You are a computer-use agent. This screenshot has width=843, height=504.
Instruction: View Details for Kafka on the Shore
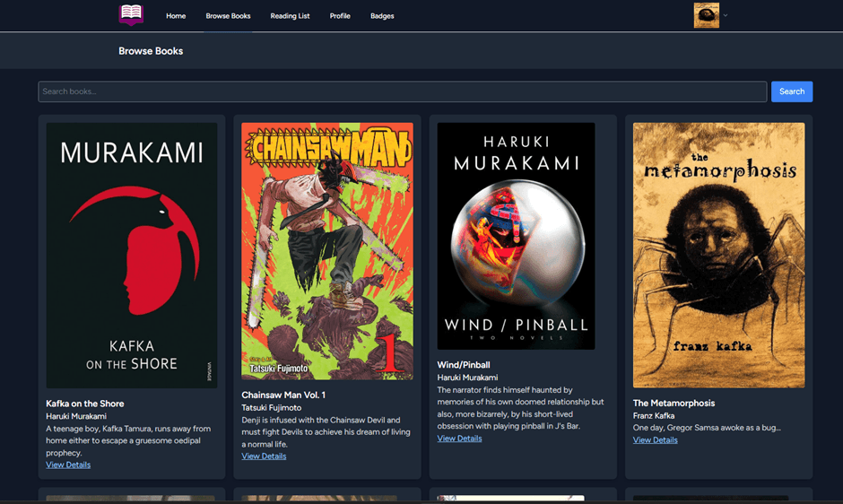68,465
